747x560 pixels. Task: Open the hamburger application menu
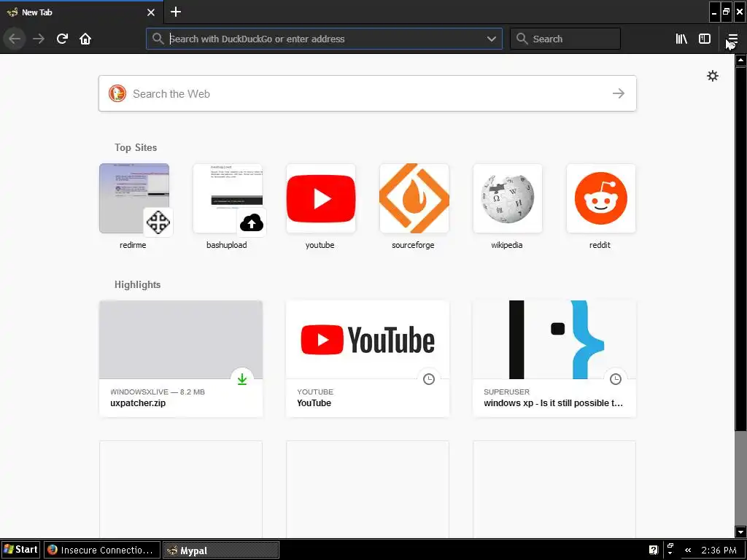coord(732,39)
